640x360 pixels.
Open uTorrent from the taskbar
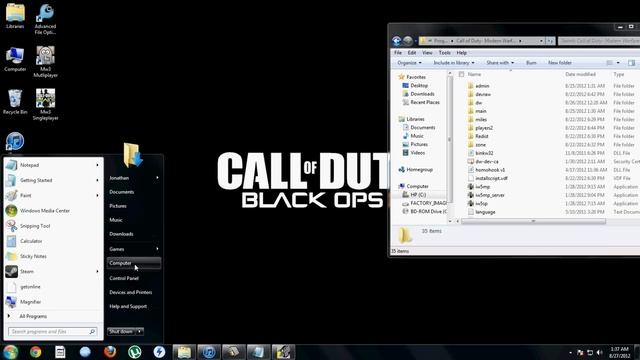(x=135, y=352)
